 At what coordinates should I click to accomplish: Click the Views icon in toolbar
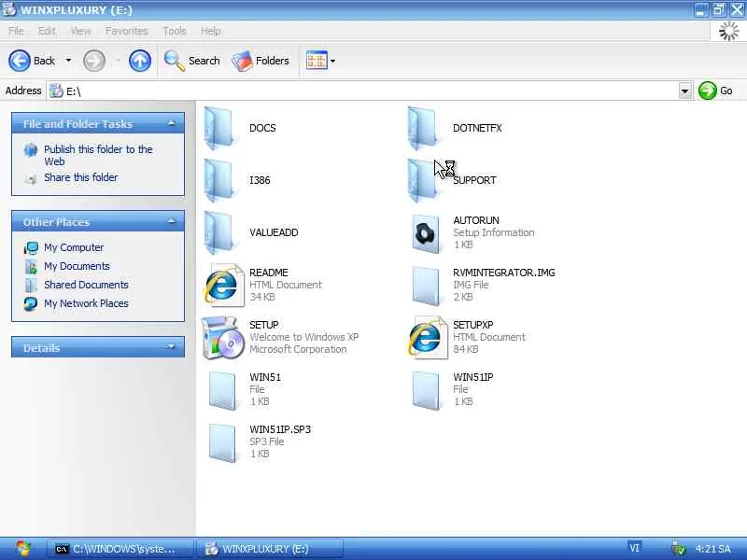point(317,61)
